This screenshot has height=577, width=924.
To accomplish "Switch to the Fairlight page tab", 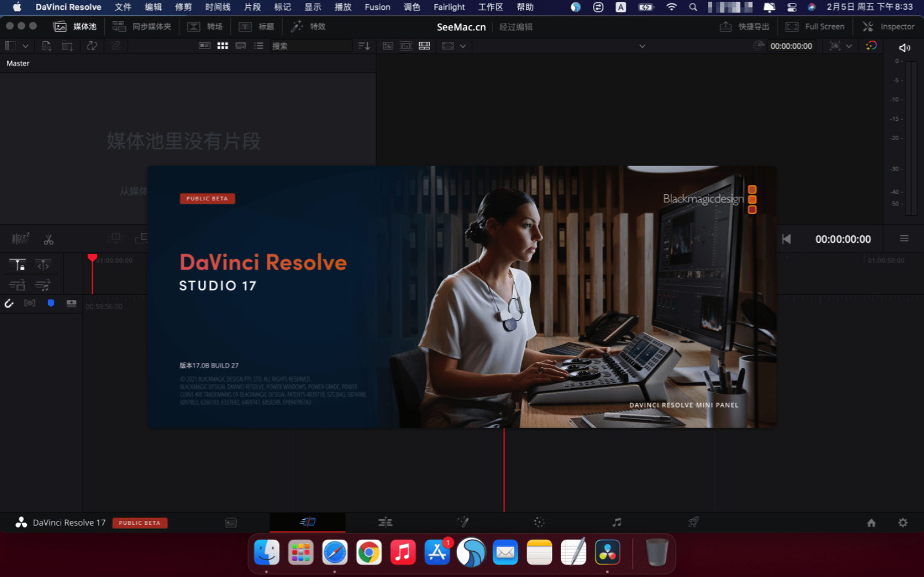I will [616, 522].
